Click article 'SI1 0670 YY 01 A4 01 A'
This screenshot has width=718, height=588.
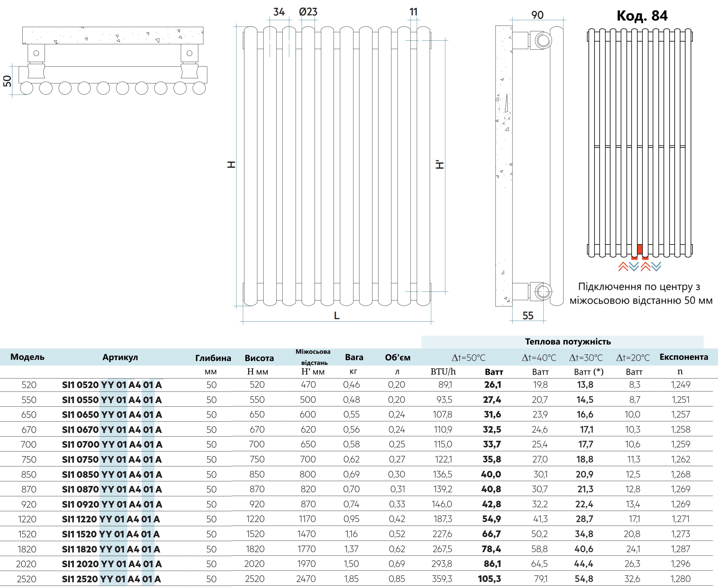[112, 430]
